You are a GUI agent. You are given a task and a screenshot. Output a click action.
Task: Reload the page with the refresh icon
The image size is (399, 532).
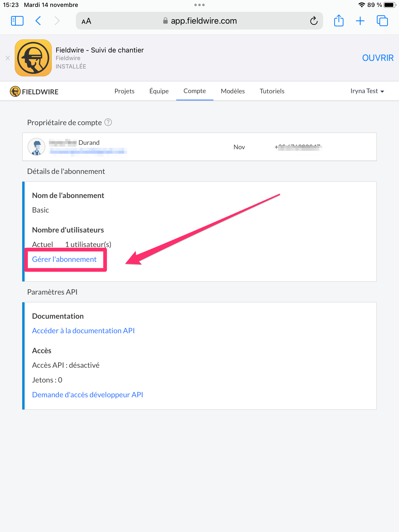314,21
